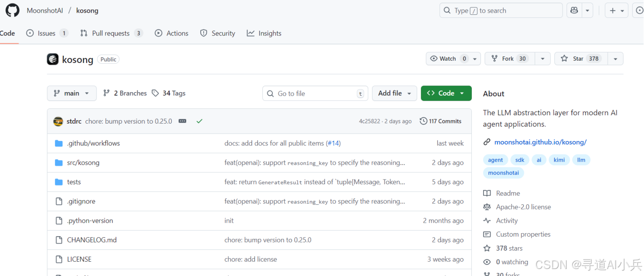Focus the Go to file field
Screen dimensions: 644x276
315,93
